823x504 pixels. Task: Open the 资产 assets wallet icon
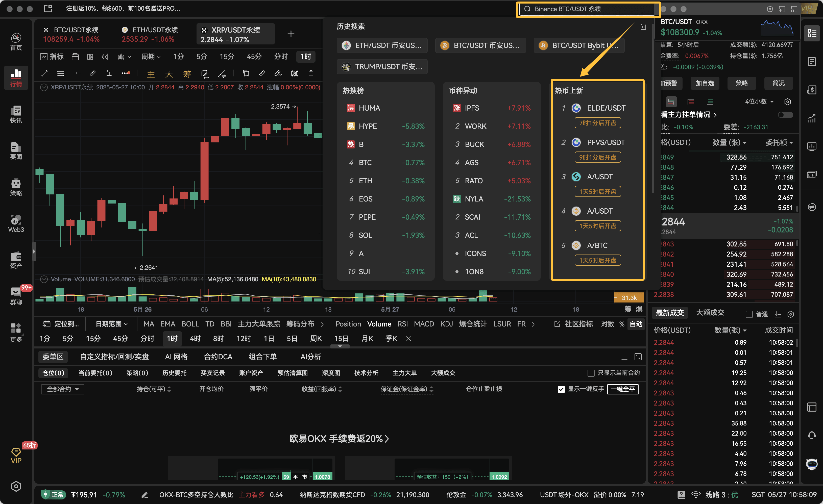(16, 260)
